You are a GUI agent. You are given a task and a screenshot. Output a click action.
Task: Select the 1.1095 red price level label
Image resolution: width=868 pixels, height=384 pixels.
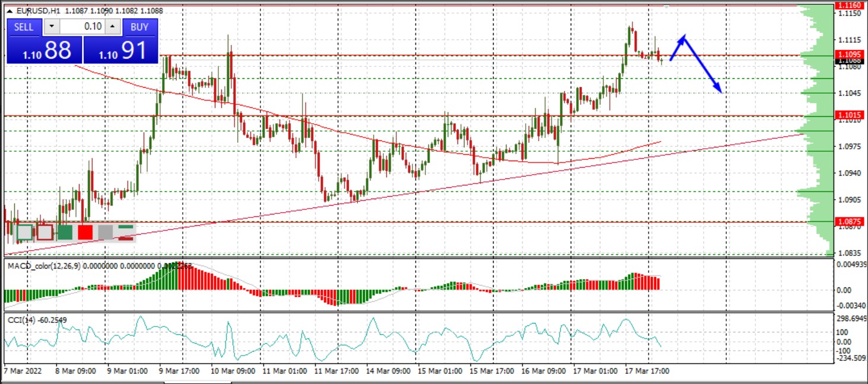848,54
